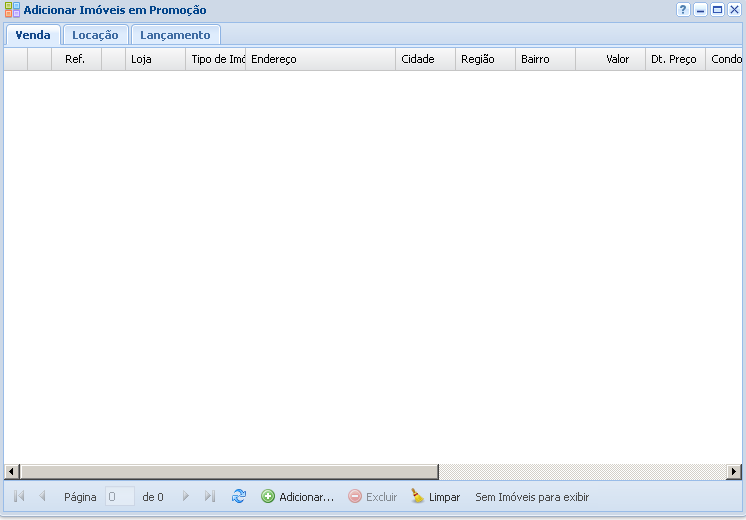This screenshot has width=746, height=520.
Task: Go to next page arrow icon
Action: (x=185, y=496)
